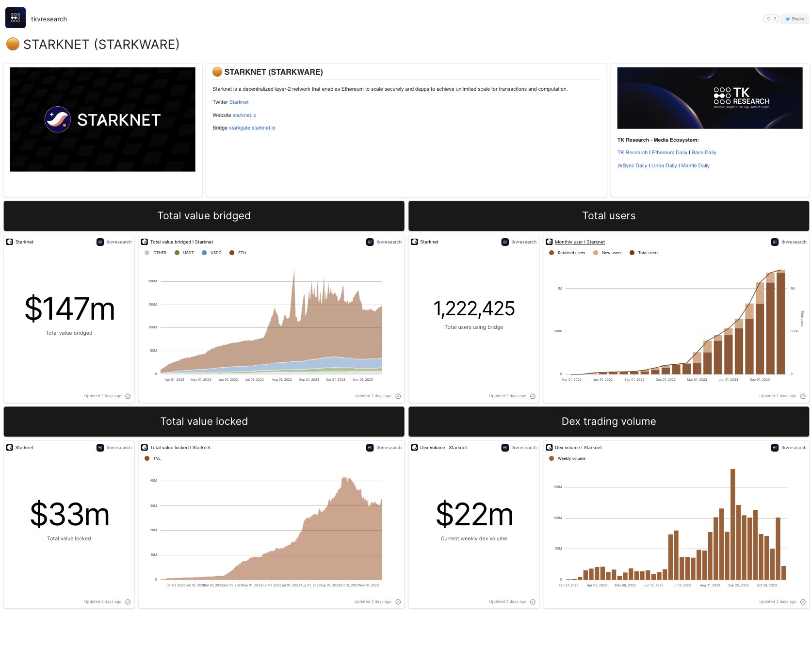Click tkvresearch author badge on $33m card
Image resolution: width=812 pixels, height=649 pixels.
pyautogui.click(x=114, y=448)
